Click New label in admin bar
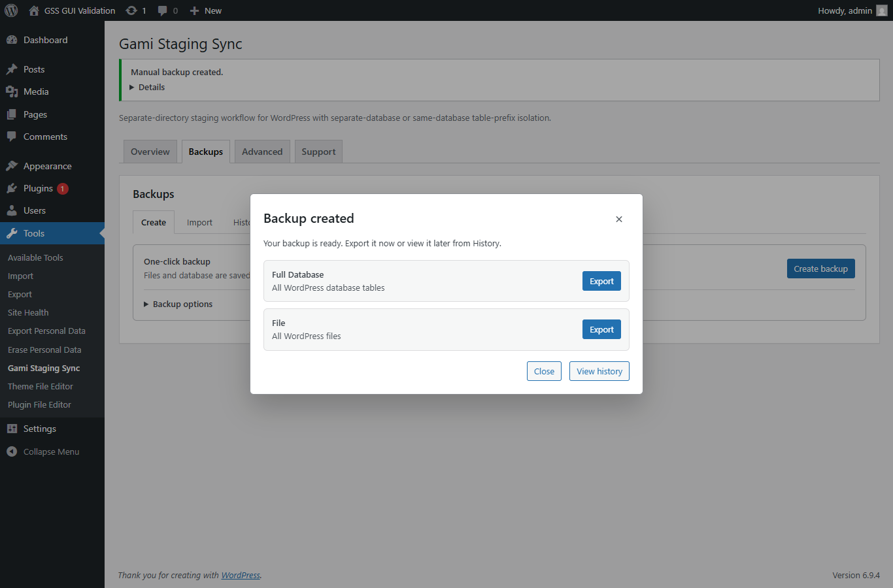893x588 pixels. point(213,10)
